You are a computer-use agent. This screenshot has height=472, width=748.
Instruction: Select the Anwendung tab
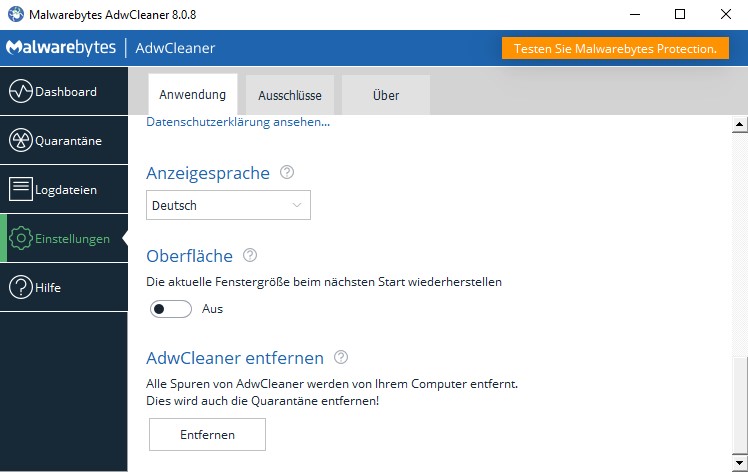coord(192,95)
